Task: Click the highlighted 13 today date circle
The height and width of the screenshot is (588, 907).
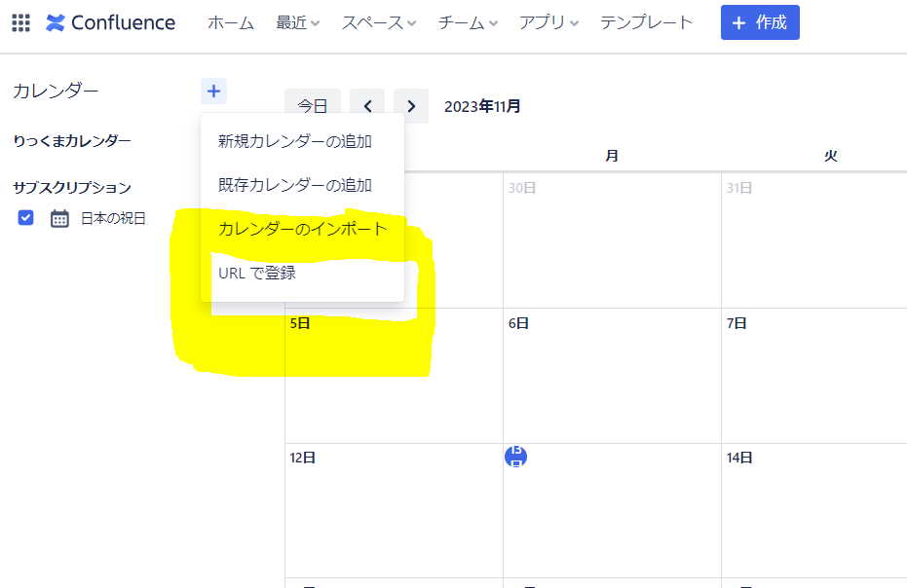Action: coord(516,457)
